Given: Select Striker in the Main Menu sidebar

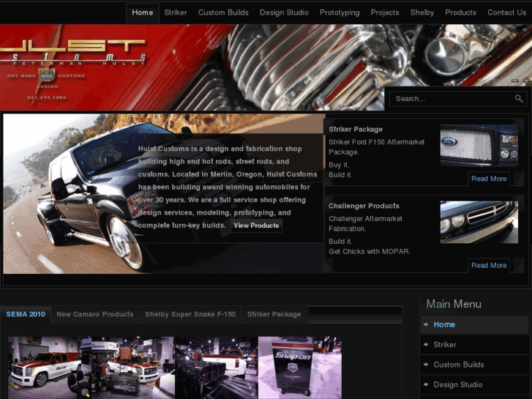Looking at the screenshot, I should tap(474, 345).
